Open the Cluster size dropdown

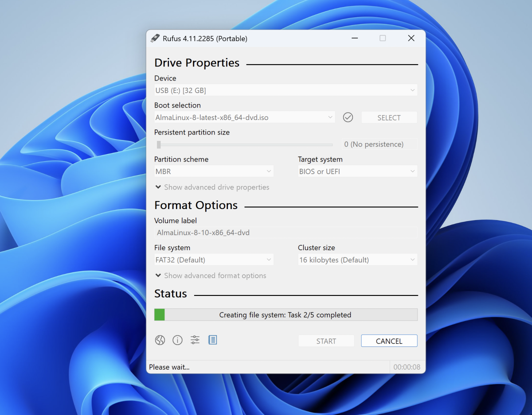click(x=357, y=260)
